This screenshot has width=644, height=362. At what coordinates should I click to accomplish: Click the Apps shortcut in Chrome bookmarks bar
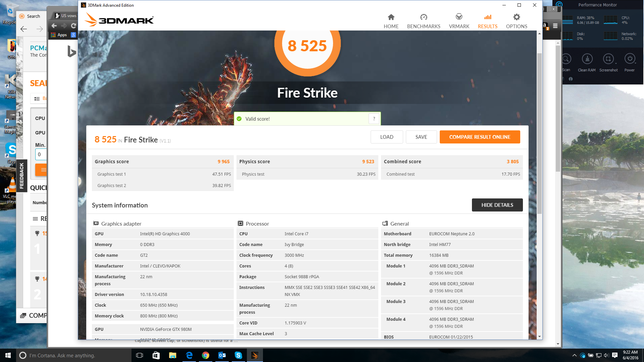(59, 35)
